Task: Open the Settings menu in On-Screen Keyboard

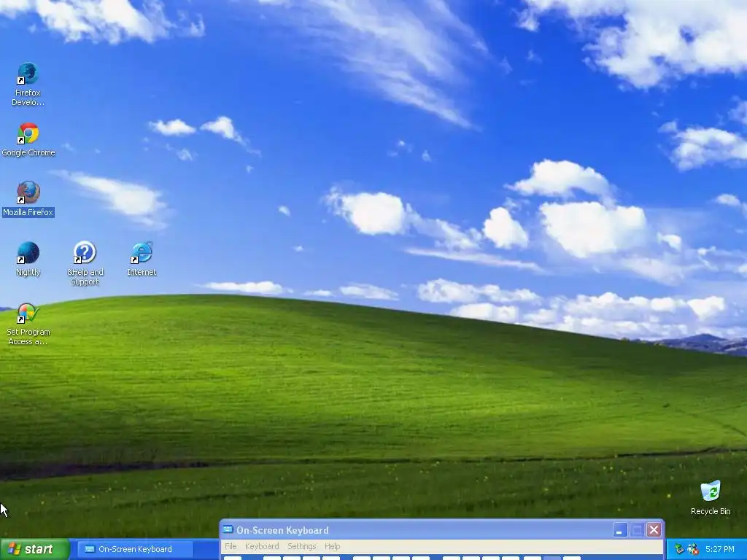Action: (301, 546)
